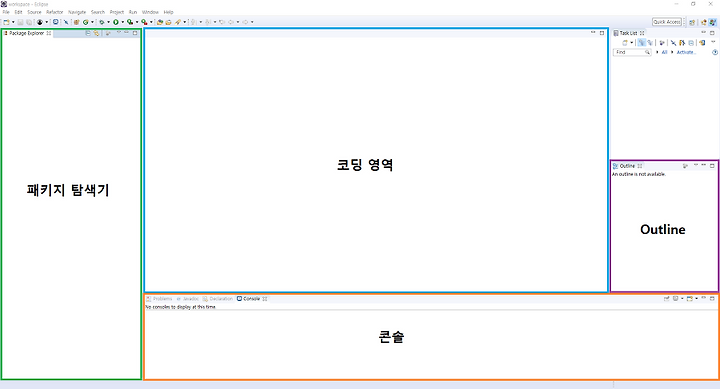This screenshot has width=720, height=389.
Task: Click the Open Task toolbar icon
Action: (x=168, y=22)
